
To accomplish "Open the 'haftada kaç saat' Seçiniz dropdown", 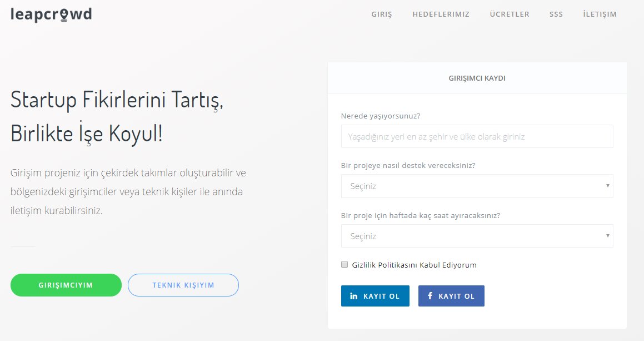I will coord(477,236).
